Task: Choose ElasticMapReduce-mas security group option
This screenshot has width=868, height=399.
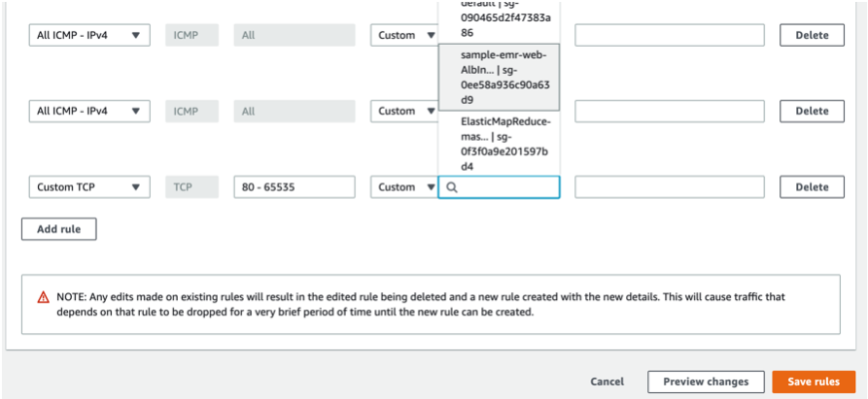Action: 500,144
